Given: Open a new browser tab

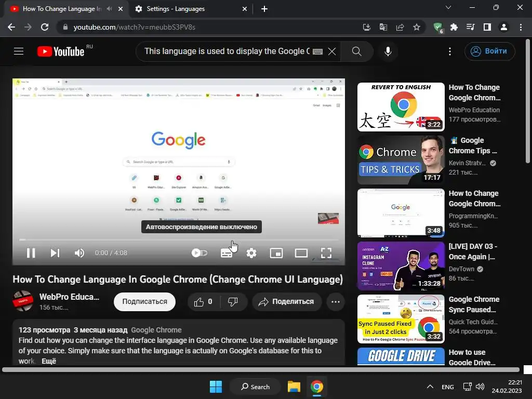Looking at the screenshot, I should point(264,9).
